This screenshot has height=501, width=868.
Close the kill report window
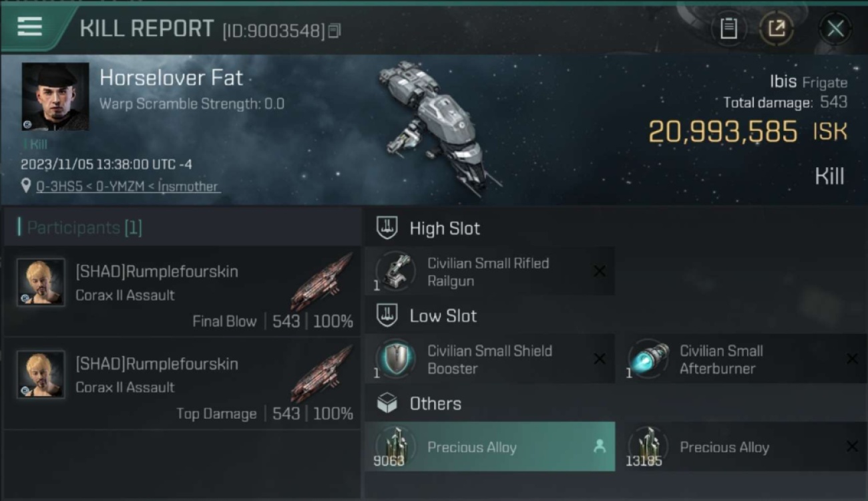coord(835,29)
